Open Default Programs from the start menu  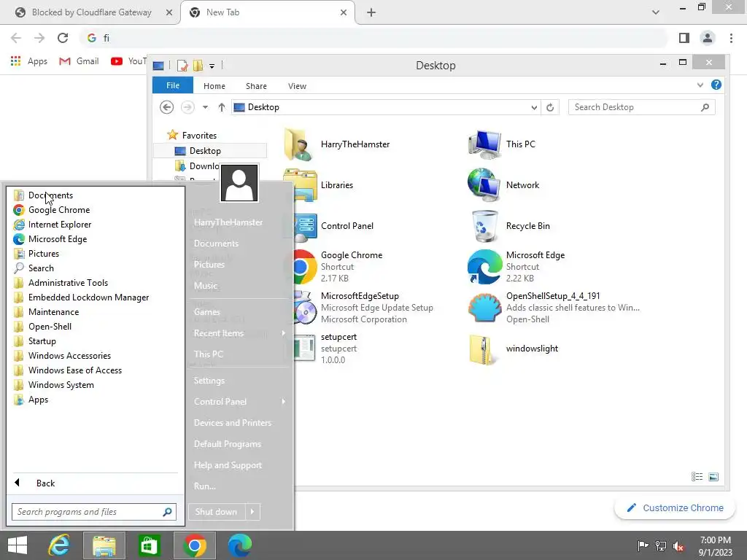click(x=228, y=444)
